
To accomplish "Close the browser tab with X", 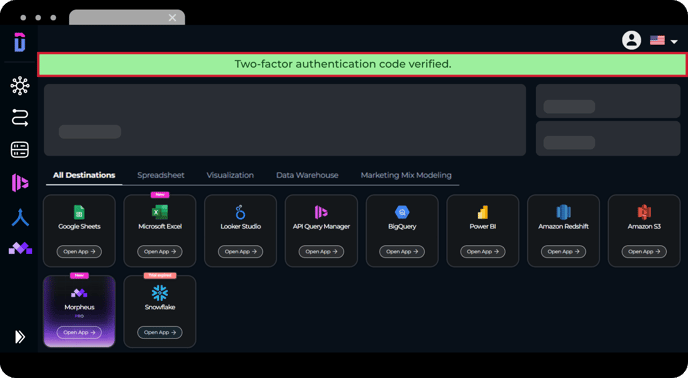I will click(x=172, y=18).
